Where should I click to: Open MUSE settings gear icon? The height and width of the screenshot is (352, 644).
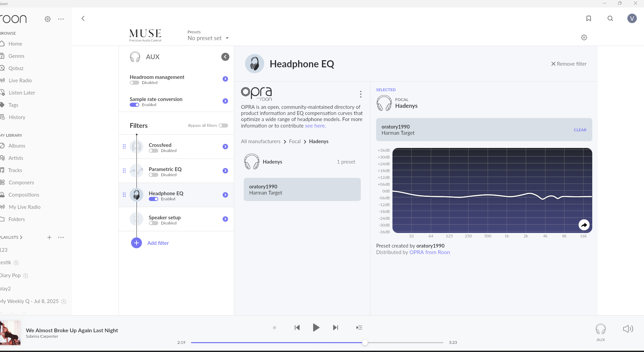(584, 37)
